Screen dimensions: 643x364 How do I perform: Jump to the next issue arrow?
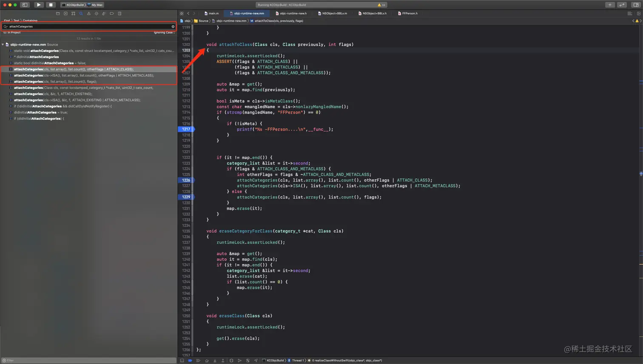pos(640,21)
